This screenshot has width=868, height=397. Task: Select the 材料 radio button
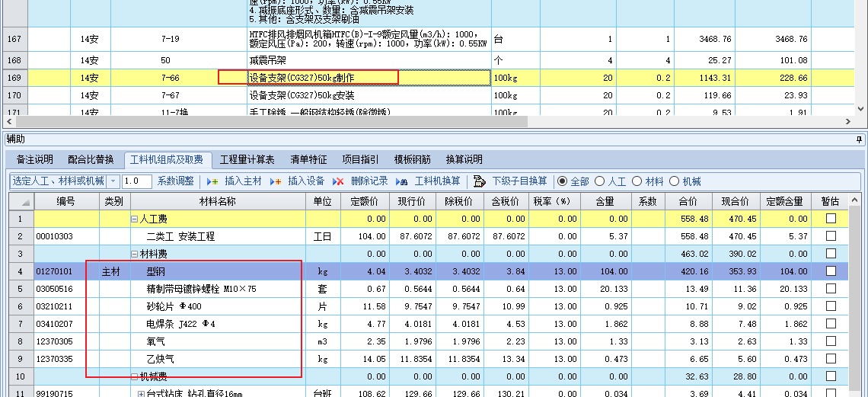(637, 181)
